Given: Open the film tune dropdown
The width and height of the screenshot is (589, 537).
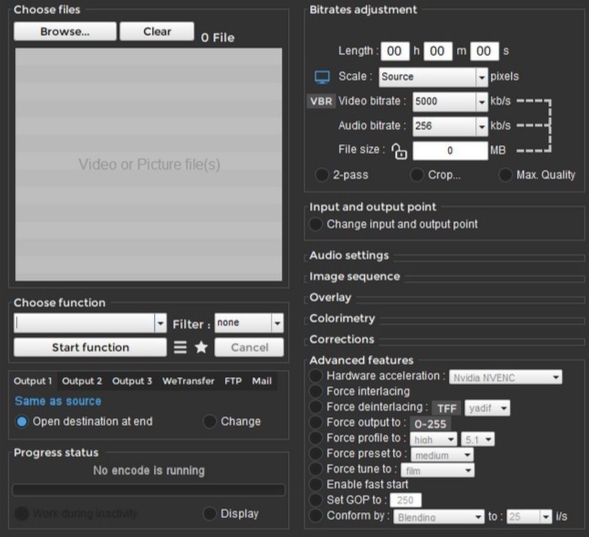Looking at the screenshot, I should [437, 470].
